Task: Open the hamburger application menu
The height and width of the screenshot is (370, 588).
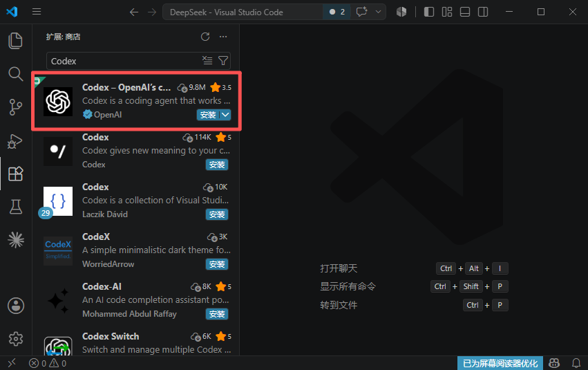Action: (x=37, y=12)
